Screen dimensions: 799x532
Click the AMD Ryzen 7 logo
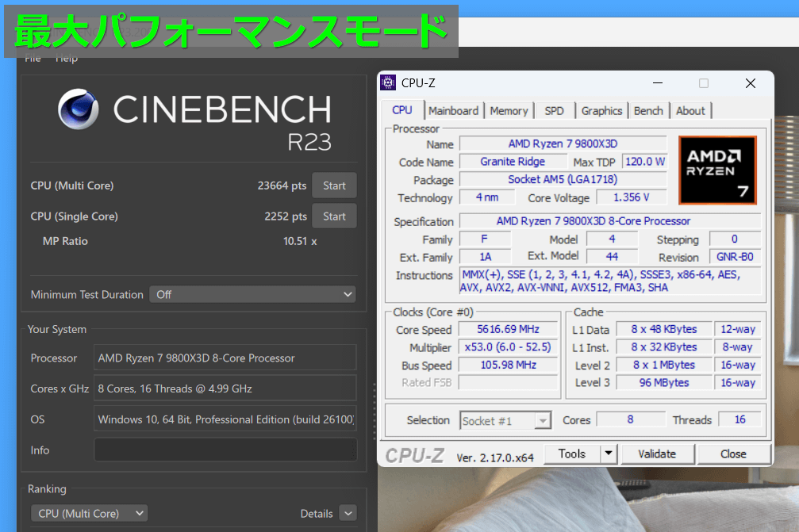coord(717,170)
